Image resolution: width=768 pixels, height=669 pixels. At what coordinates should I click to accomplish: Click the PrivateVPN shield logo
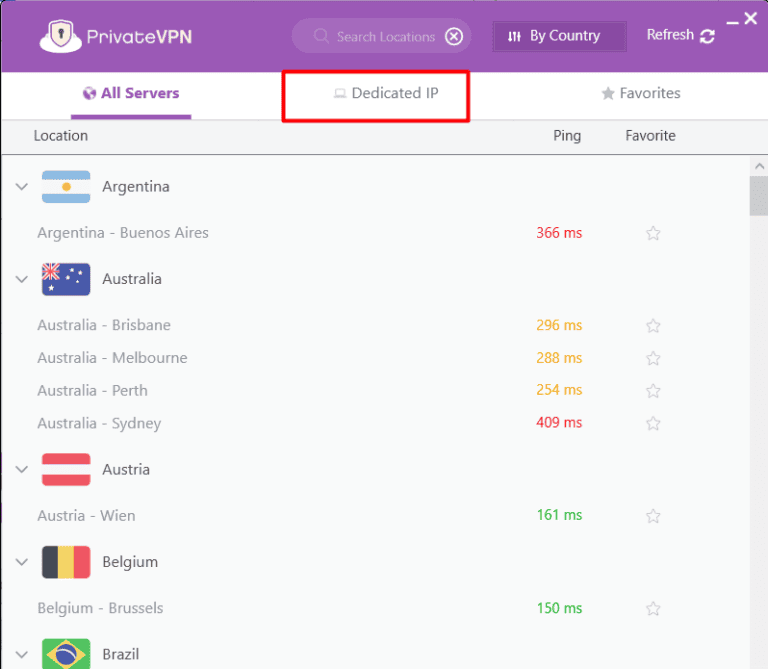[x=61, y=36]
